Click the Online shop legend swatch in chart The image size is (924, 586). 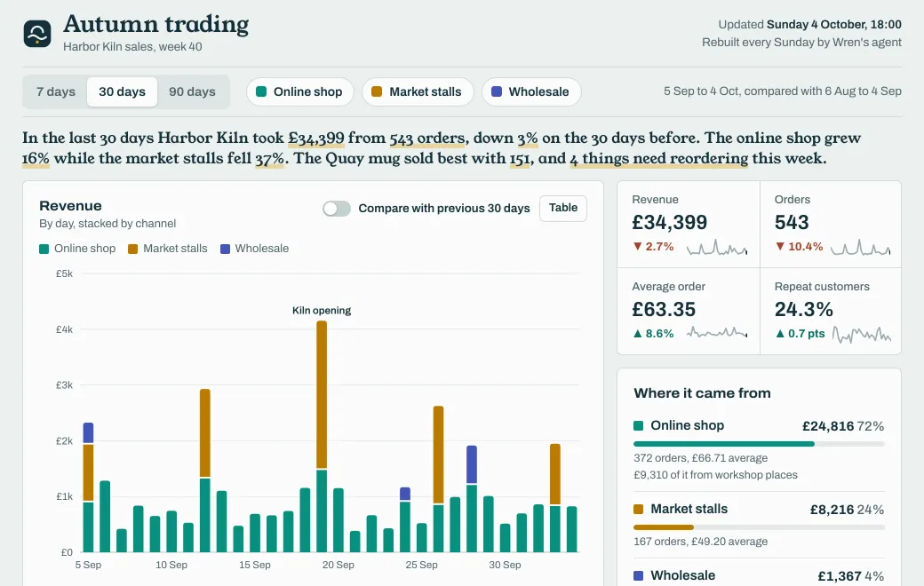[x=44, y=249]
